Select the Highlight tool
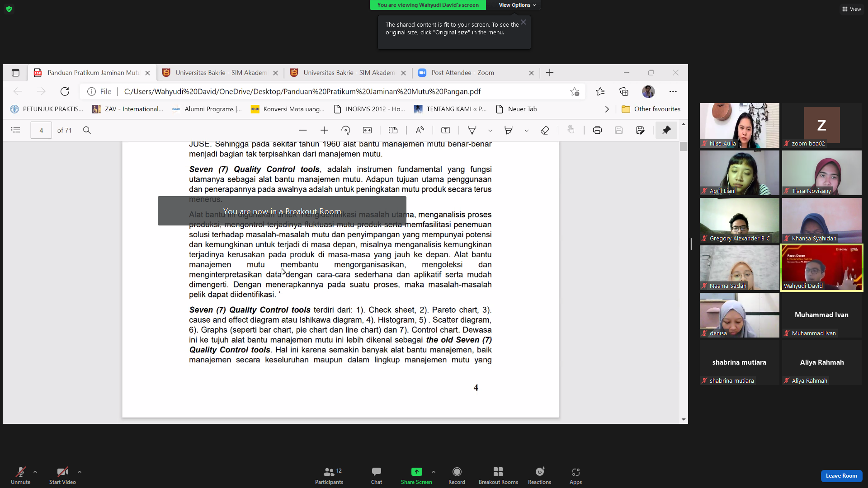The image size is (868, 488). click(509, 130)
